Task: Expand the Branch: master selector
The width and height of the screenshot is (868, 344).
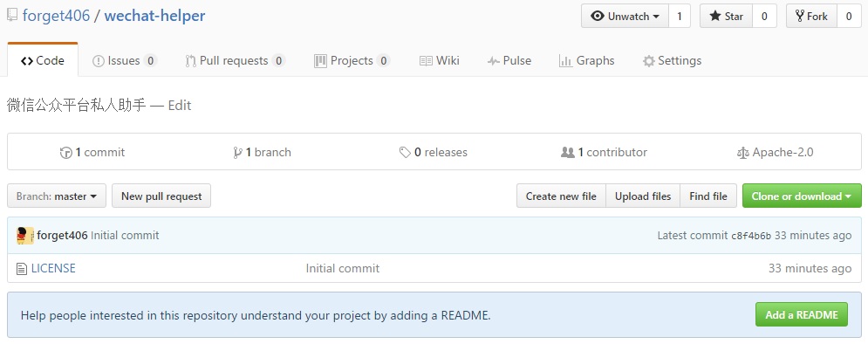Action: pos(57,196)
